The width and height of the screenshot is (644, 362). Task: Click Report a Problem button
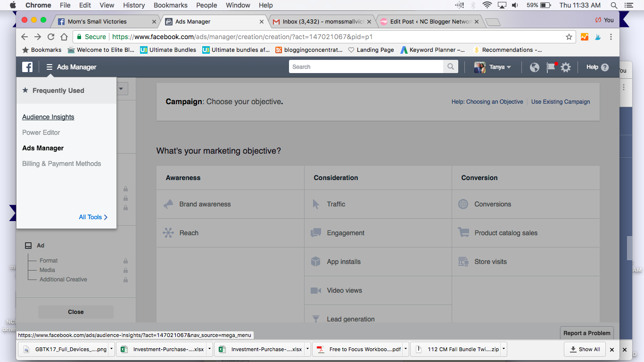click(x=587, y=333)
